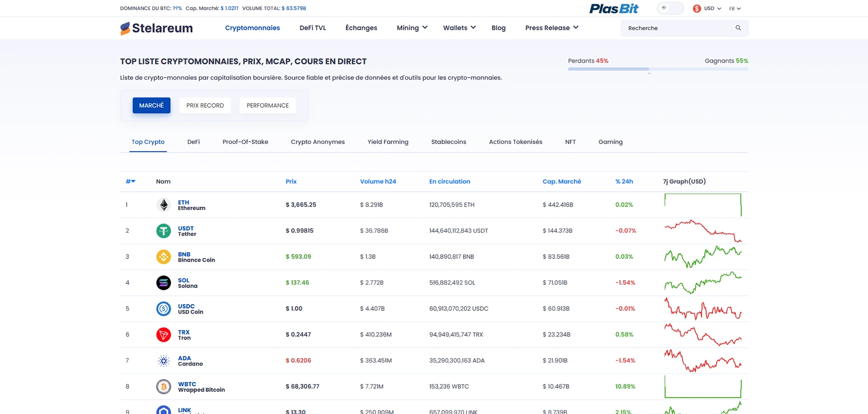Click the $ 68,306.77 WBTC price

[x=303, y=386]
